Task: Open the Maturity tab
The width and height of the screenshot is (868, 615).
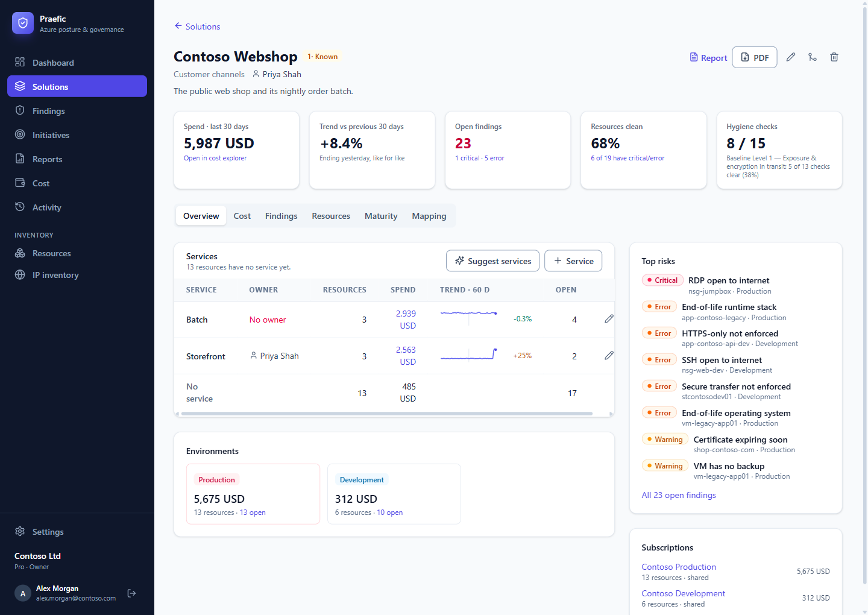Action: point(381,216)
